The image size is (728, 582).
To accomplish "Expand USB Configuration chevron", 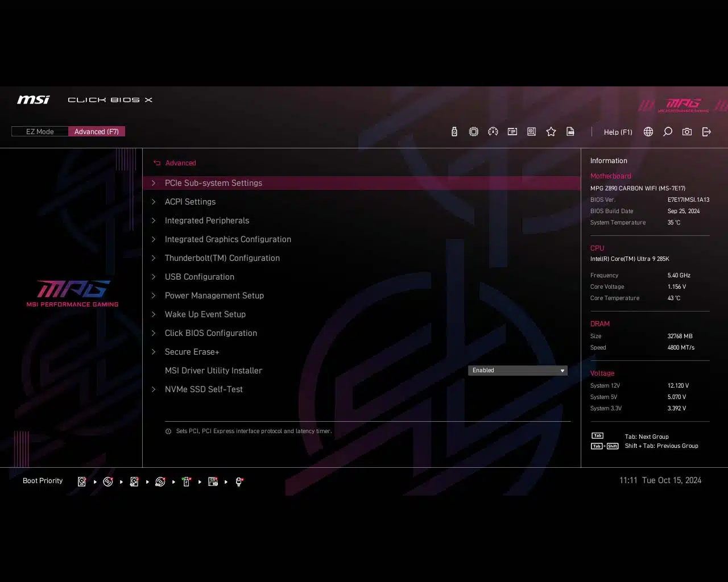I will tap(154, 277).
